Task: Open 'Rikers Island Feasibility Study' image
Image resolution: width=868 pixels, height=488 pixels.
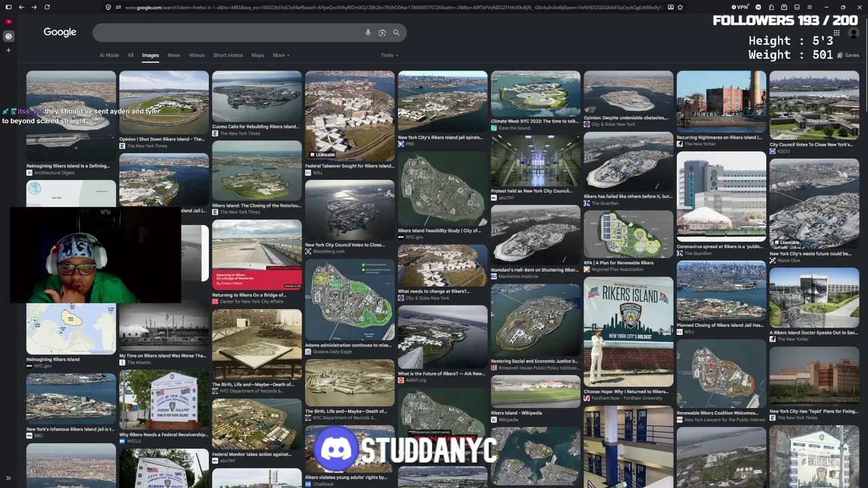Action: [x=443, y=188]
